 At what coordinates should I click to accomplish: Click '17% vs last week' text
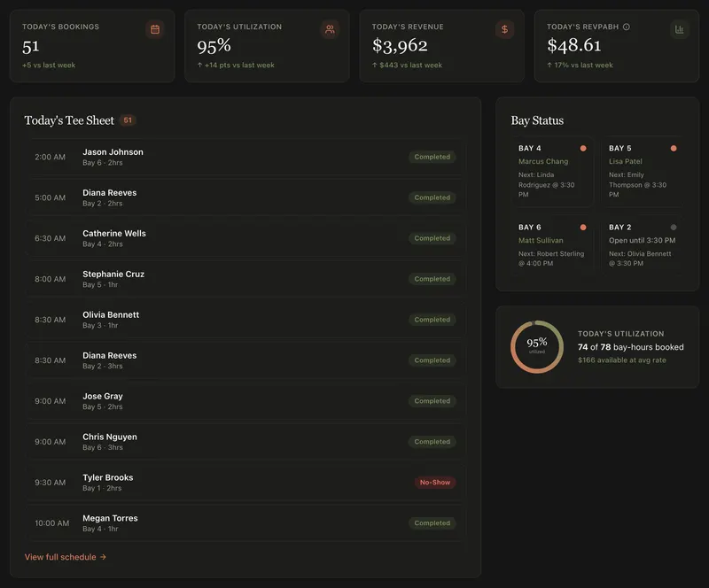[x=580, y=65]
